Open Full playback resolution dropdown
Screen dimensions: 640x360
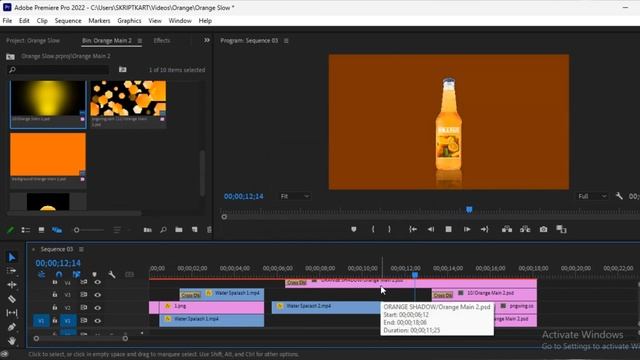point(592,196)
